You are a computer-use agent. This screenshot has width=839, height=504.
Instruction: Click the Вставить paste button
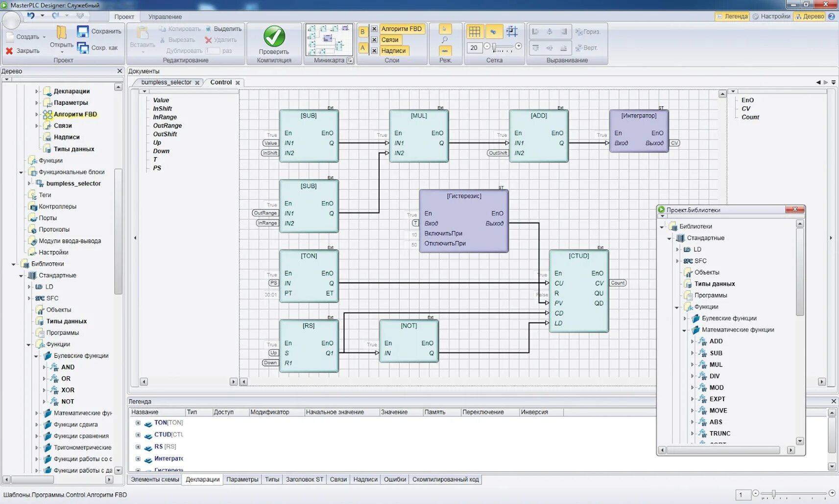[x=143, y=38]
